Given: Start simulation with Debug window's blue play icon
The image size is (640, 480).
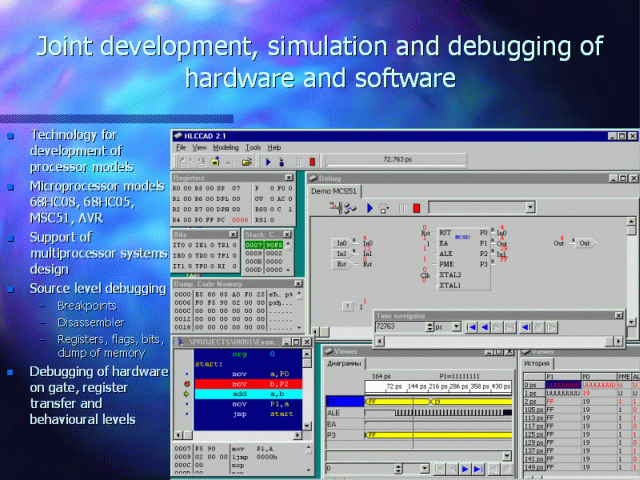Looking at the screenshot, I should (x=369, y=208).
